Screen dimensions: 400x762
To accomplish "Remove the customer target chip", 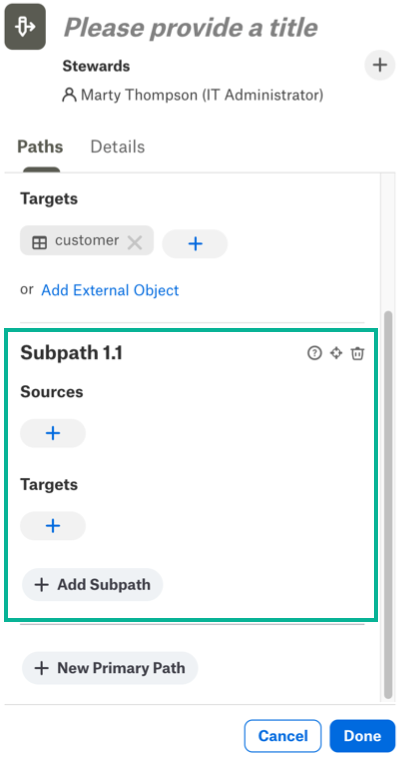I will [x=135, y=242].
